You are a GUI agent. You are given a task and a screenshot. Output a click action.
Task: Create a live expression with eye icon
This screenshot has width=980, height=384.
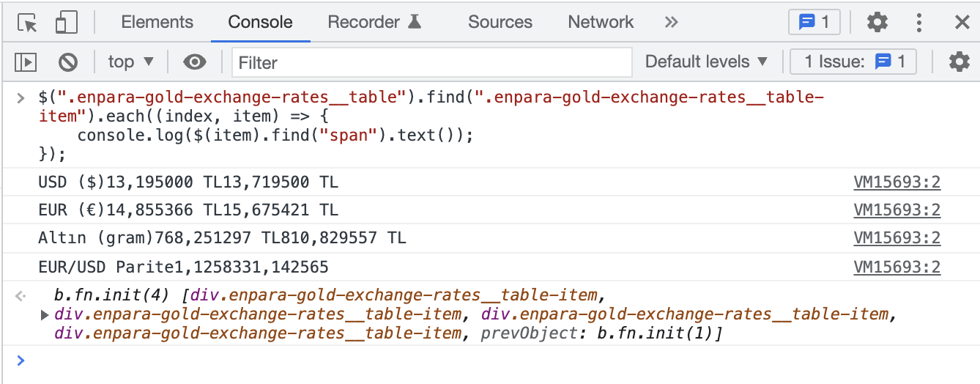(194, 62)
